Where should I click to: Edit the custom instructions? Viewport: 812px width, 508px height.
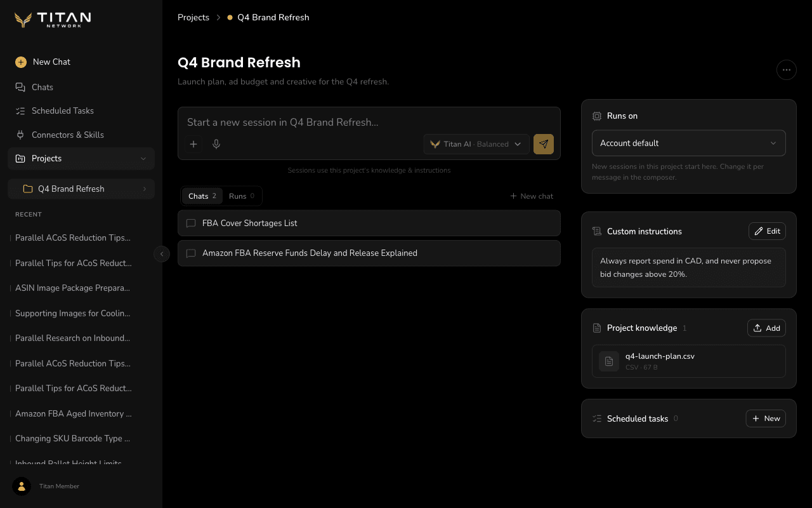(x=767, y=231)
